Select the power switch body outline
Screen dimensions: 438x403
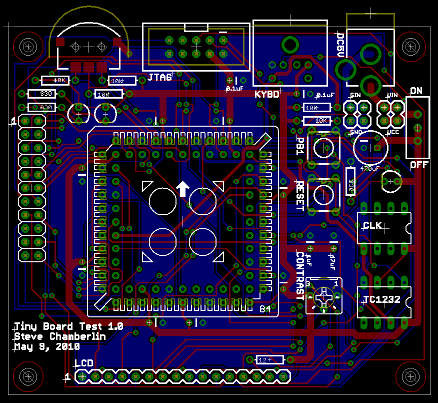(417, 128)
